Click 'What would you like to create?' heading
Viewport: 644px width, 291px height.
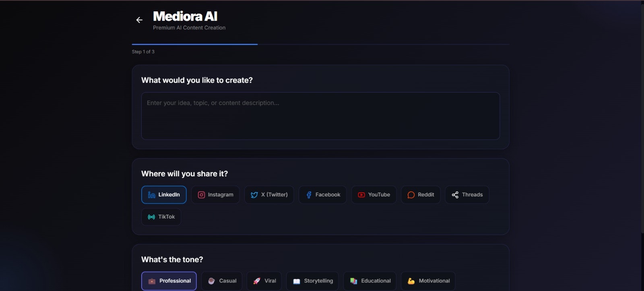[x=197, y=80]
